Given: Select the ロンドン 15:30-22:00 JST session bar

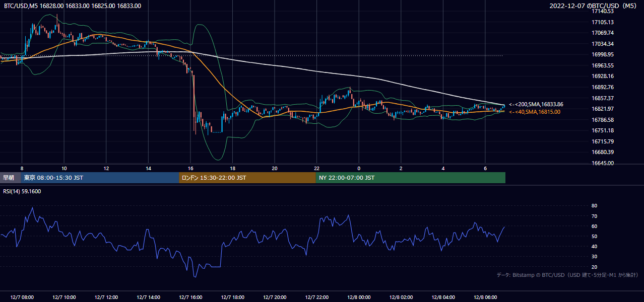Looking at the screenshot, I should 247,178.
